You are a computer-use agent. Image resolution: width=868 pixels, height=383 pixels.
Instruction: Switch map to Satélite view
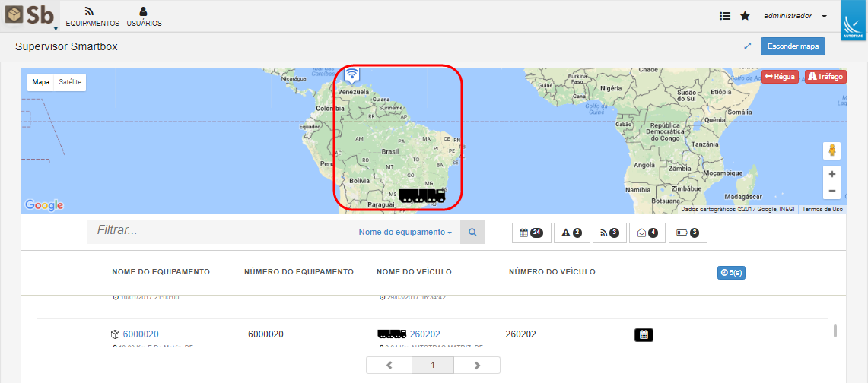70,82
